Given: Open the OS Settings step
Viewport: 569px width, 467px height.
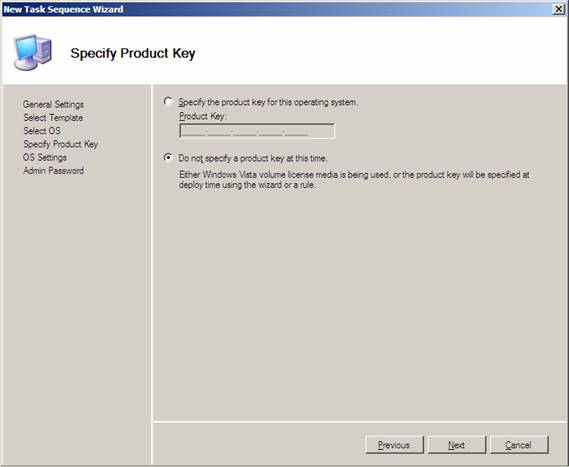Looking at the screenshot, I should [x=45, y=157].
